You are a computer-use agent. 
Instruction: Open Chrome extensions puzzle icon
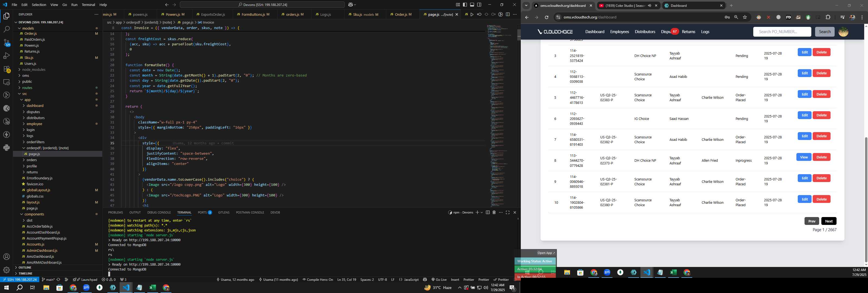point(828,17)
